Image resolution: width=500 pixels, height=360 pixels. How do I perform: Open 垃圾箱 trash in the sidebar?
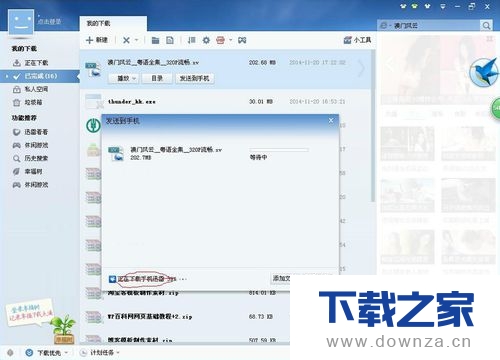click(33, 102)
